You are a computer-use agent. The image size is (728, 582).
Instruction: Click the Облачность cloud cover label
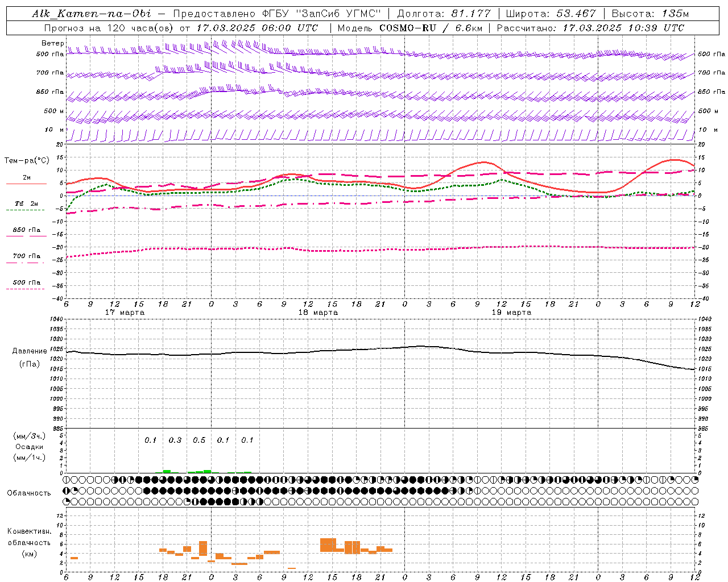pos(28,493)
